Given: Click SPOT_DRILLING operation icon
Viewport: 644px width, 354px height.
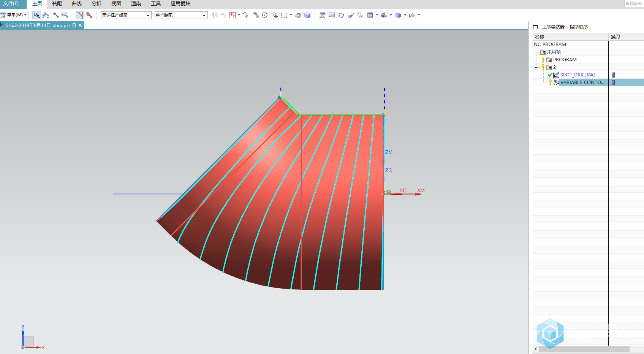Looking at the screenshot, I should click(556, 75).
